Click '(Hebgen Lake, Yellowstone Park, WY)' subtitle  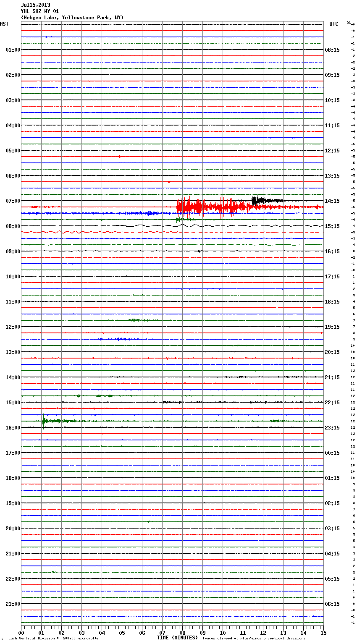[x=72, y=18]
